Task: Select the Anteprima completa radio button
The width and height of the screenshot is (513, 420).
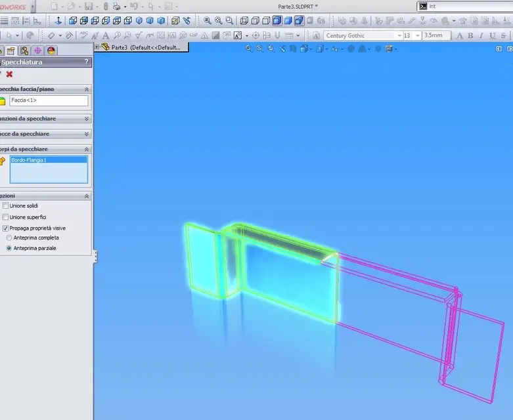Action: pos(9,238)
